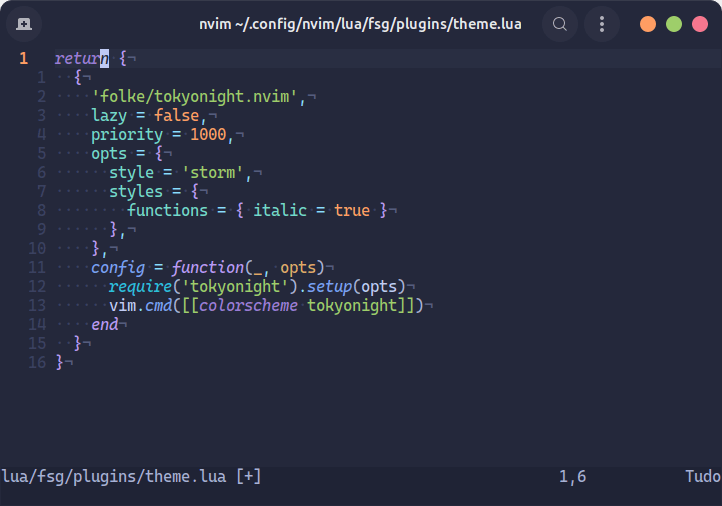722x506 pixels.
Task: Click 'vim' on line 13
Action: 122,306
